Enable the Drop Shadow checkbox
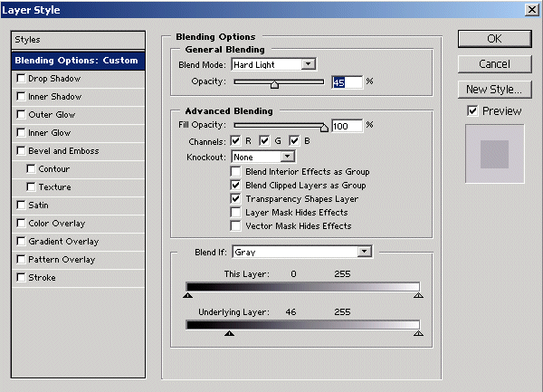The height and width of the screenshot is (392, 543). point(21,79)
